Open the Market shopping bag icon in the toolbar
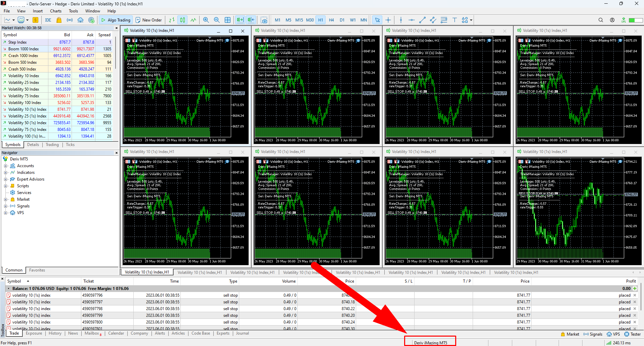This screenshot has width=644, height=346. point(59,20)
